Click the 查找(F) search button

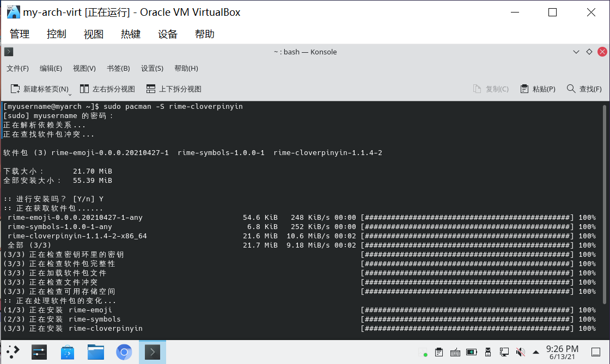pos(584,89)
